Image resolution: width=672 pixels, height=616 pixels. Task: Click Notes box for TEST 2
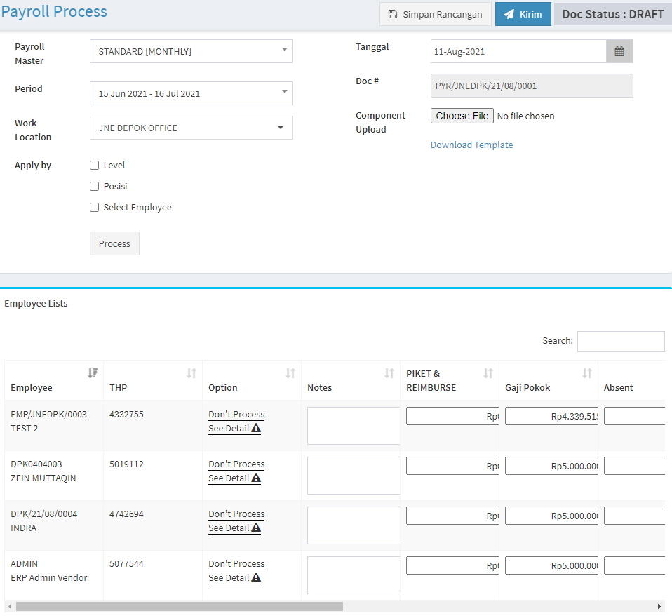pyautogui.click(x=354, y=426)
